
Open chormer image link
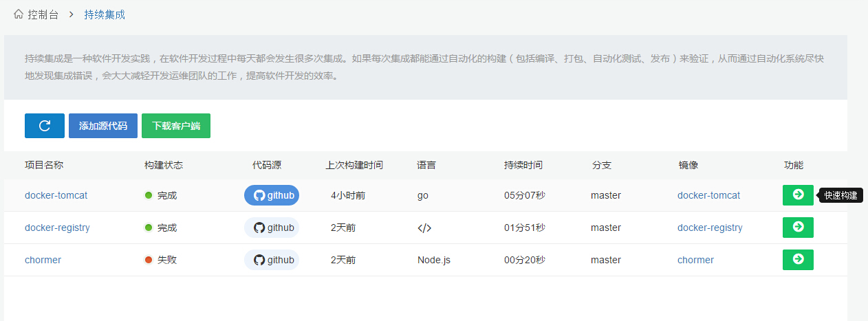point(695,260)
